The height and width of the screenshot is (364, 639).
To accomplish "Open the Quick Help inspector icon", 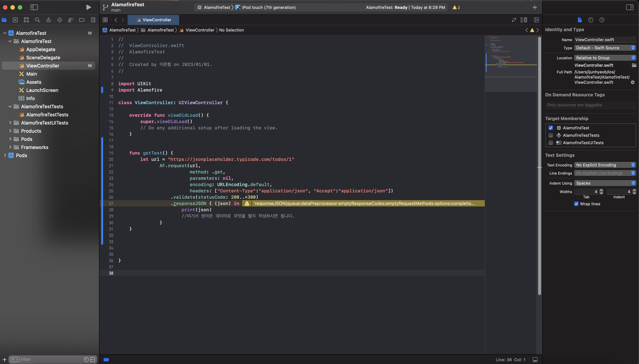I will coord(602,20).
